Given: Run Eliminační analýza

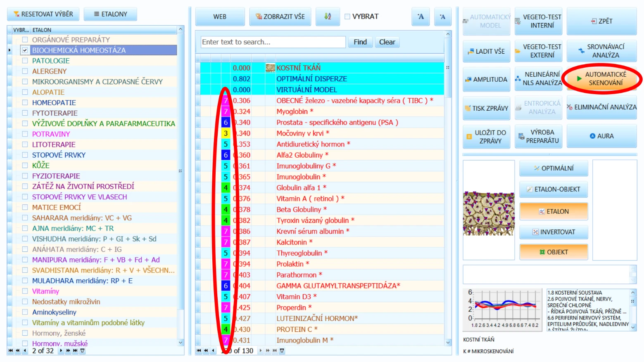Looking at the screenshot, I should point(601,107).
